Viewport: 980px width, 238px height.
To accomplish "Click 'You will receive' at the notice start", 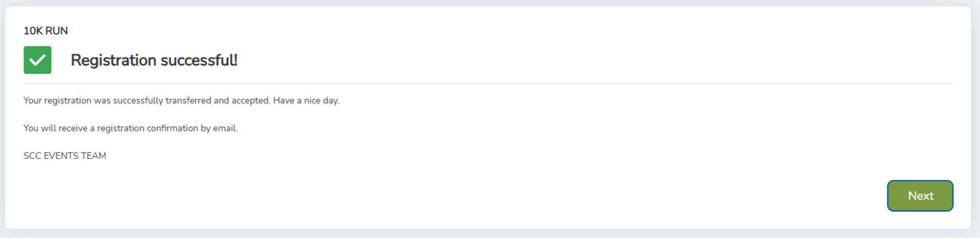I will (x=55, y=128).
